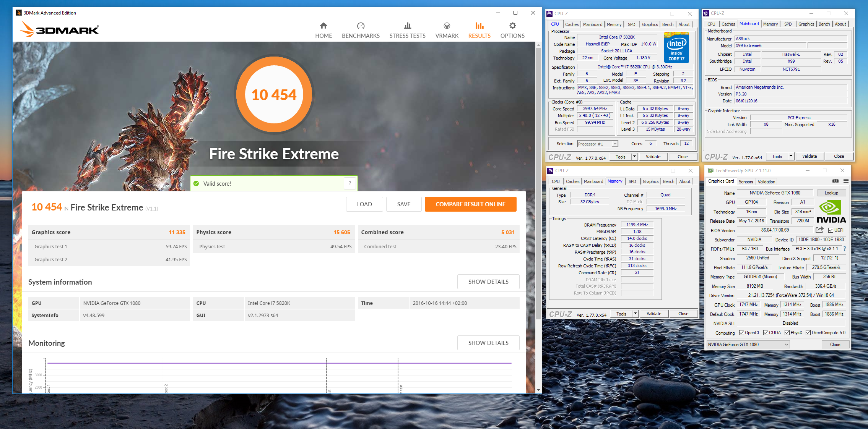The height and width of the screenshot is (429, 868).
Task: Click COMPARE RESULT ONLINE
Action: click(470, 204)
